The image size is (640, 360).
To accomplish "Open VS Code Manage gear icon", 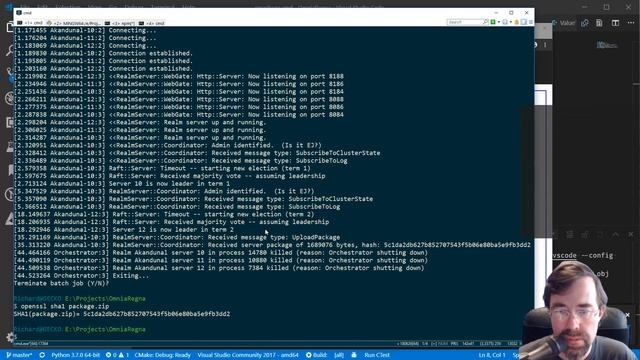I will click(11, 337).
